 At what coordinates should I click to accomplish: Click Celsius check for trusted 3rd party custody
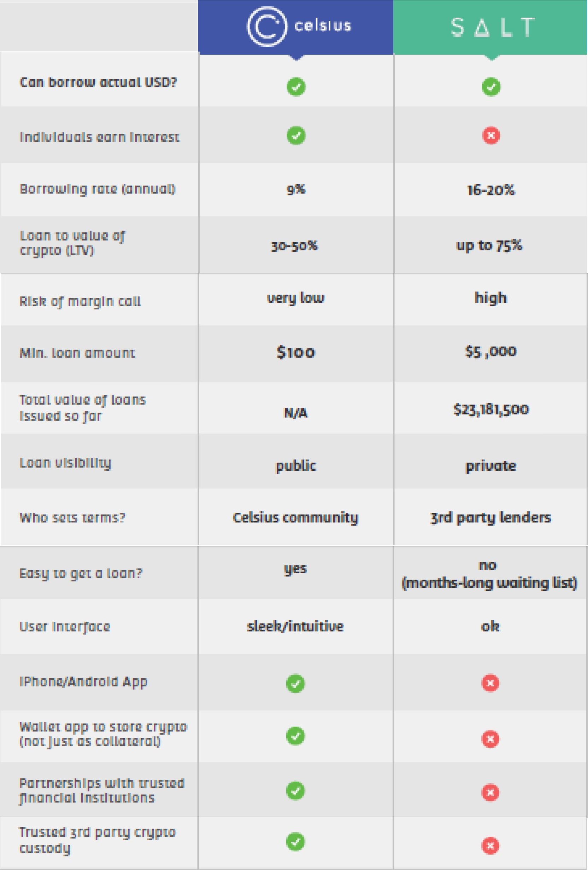click(295, 842)
